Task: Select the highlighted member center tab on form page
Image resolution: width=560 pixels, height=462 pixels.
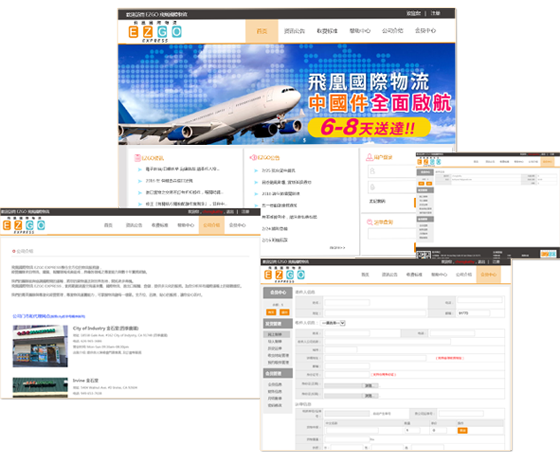Action: (x=489, y=275)
